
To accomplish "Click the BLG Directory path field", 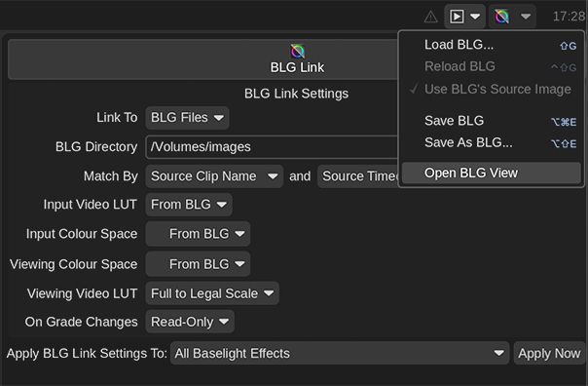I will [x=272, y=147].
